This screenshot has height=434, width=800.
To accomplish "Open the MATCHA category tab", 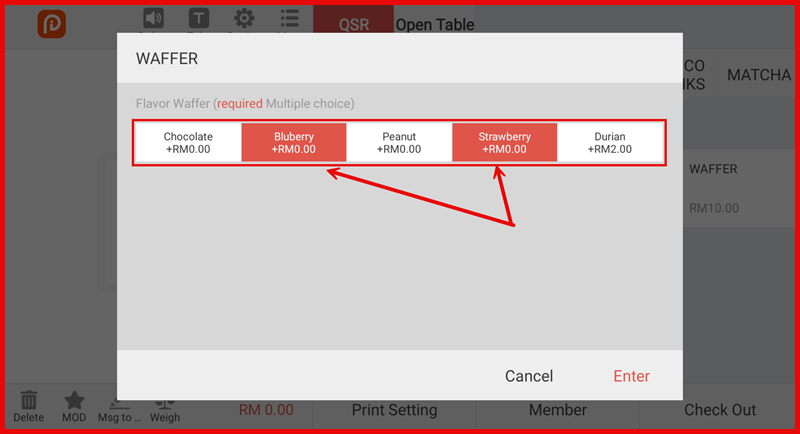I will [x=758, y=76].
